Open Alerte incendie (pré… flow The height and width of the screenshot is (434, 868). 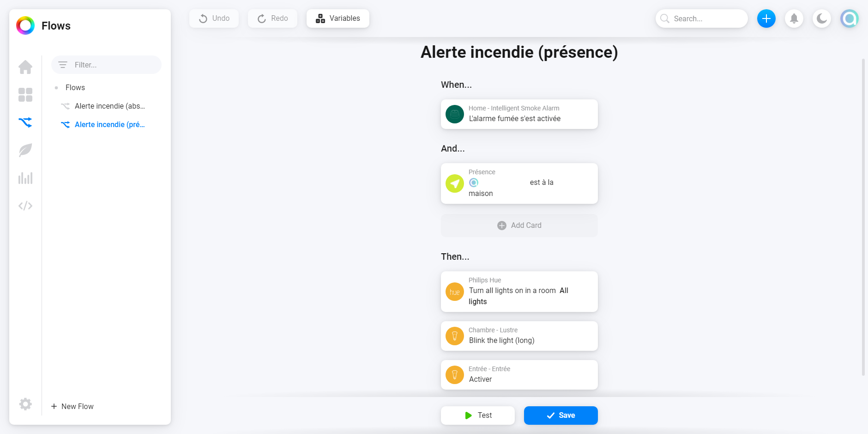(110, 124)
